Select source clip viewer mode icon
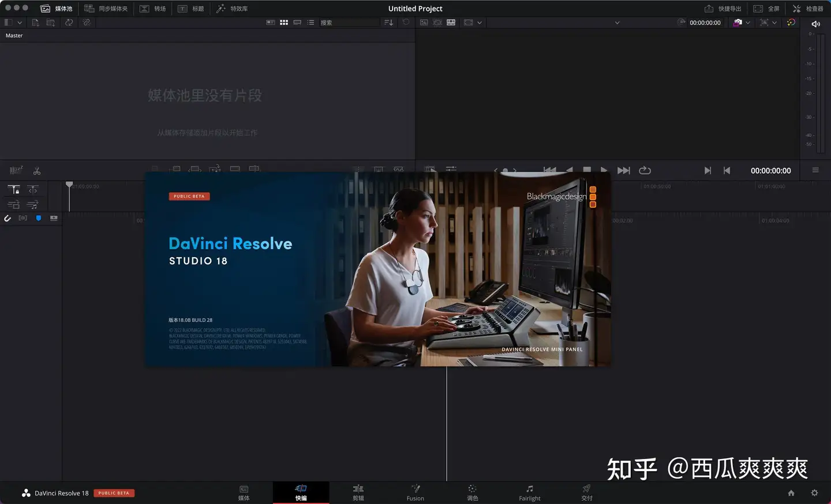Viewport: 831px width, 504px height. [424, 22]
